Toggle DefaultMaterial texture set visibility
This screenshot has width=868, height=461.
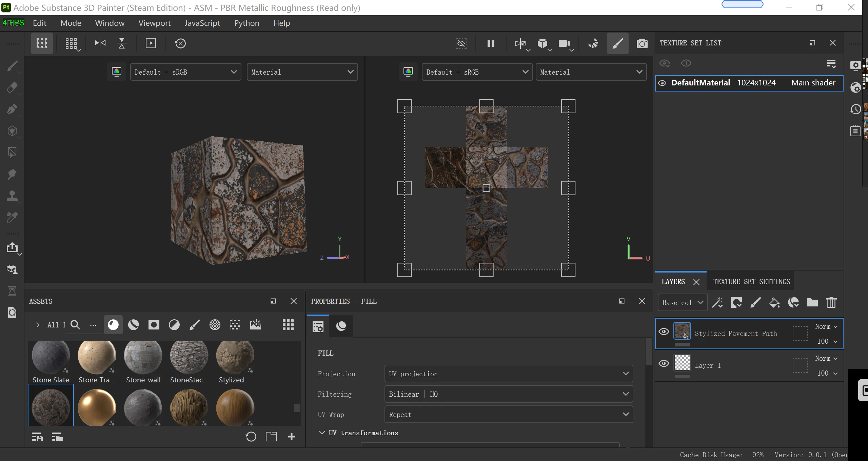tap(662, 83)
